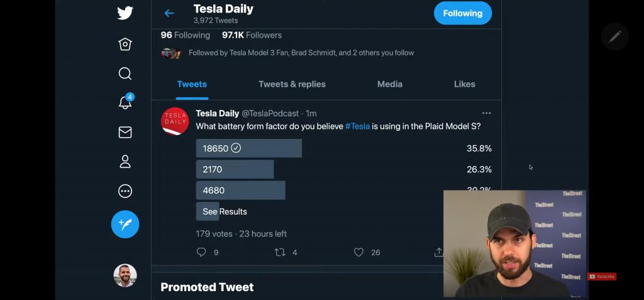
Task: Open the Profile person icon
Action: [125, 162]
